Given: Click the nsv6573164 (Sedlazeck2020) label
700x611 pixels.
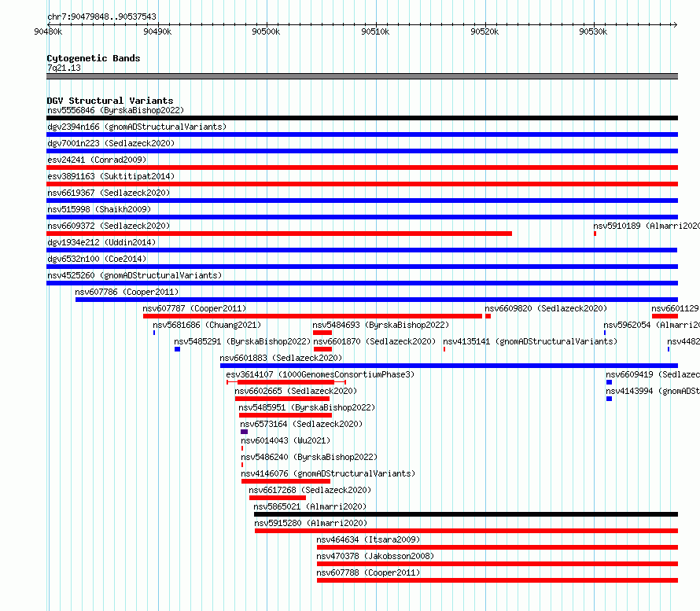Looking at the screenshot, I should coord(301,424).
